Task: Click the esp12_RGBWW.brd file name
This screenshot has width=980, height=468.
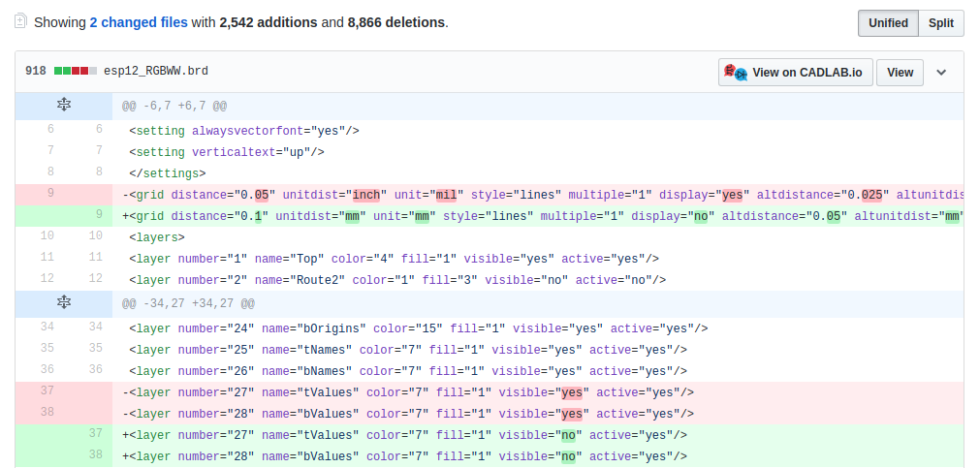Action: point(156,72)
